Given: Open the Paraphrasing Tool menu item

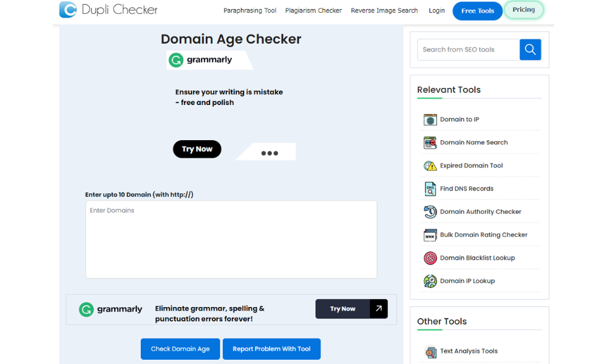Looking at the screenshot, I should (250, 10).
